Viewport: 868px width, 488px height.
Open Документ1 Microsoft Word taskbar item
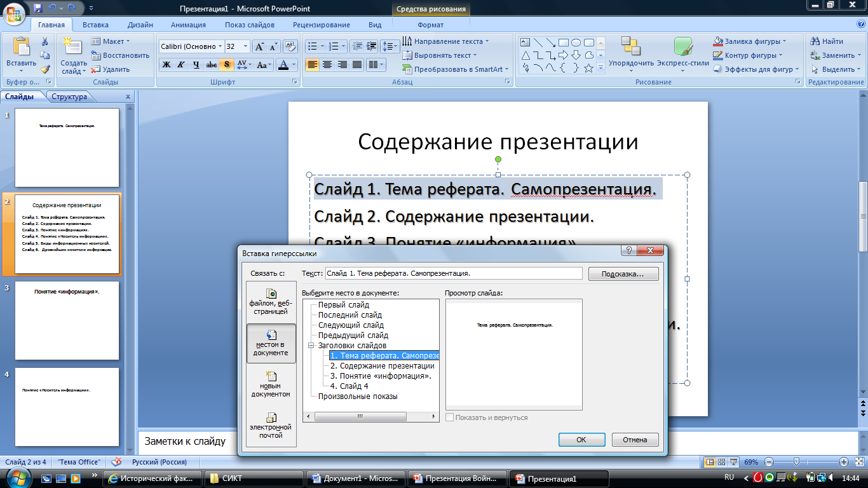pos(355,478)
